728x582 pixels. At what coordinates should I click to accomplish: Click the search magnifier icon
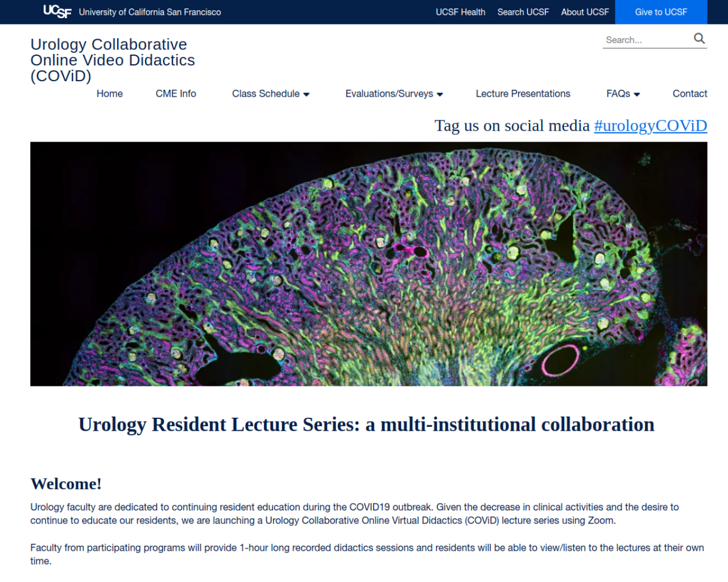coord(699,39)
